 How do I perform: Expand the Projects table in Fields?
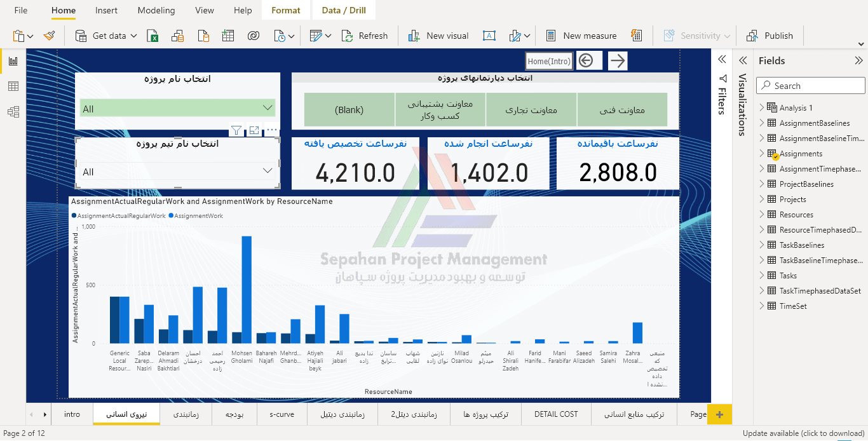[x=762, y=199]
